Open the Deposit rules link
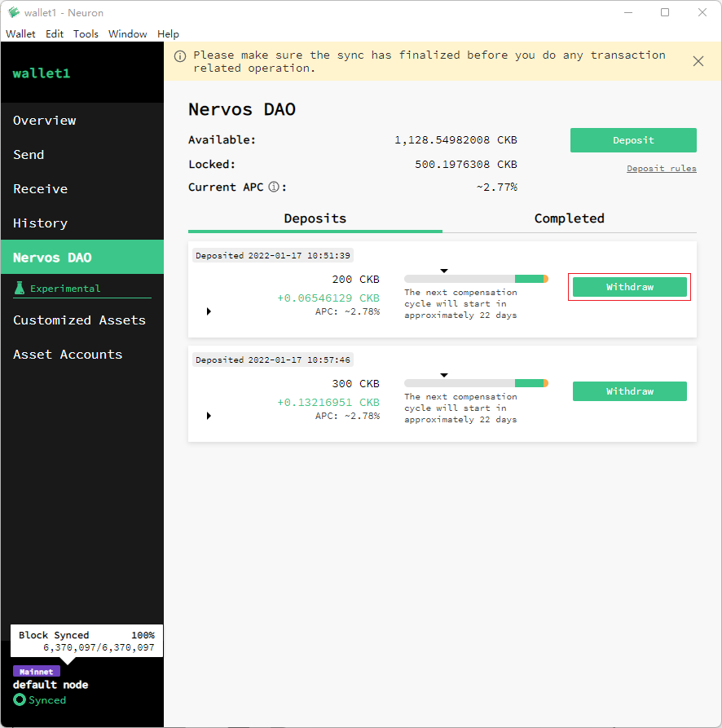722x728 pixels. tap(661, 169)
